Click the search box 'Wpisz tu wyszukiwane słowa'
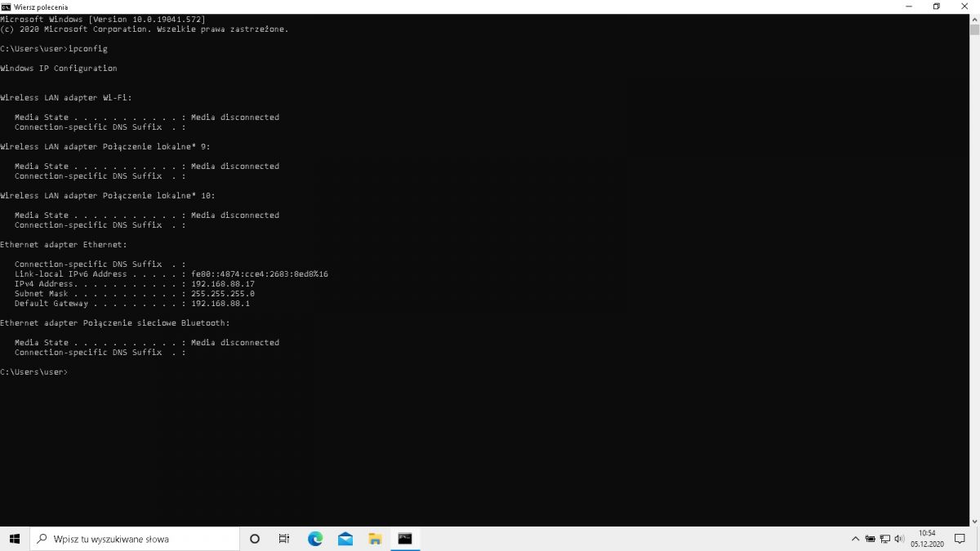The image size is (980, 551). tap(135, 539)
